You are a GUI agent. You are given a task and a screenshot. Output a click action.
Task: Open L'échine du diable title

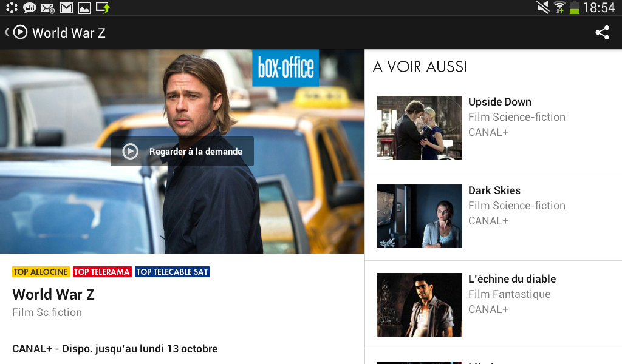(x=512, y=279)
